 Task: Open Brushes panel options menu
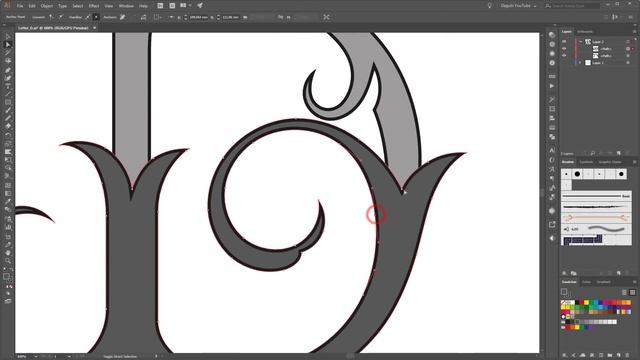click(634, 162)
